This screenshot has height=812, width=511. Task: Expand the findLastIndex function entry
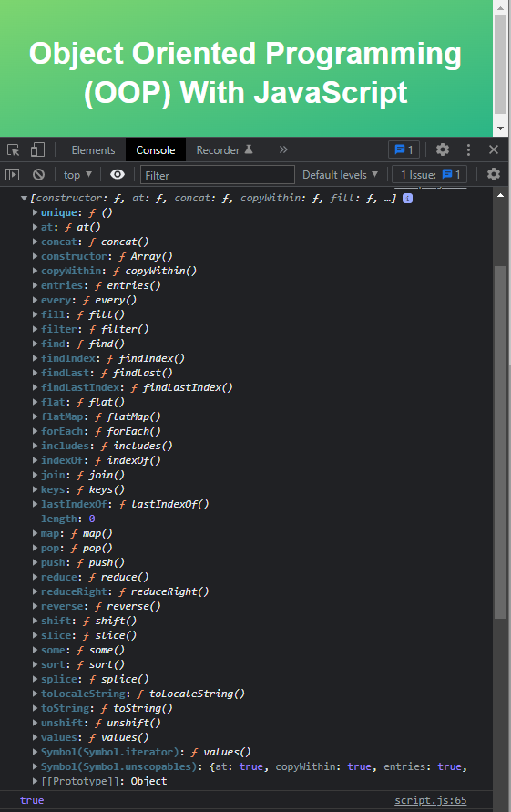35,387
